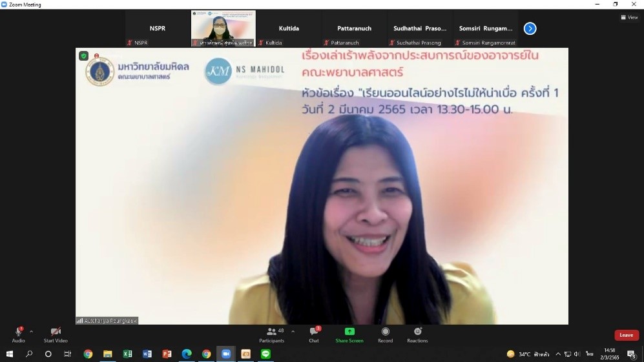Open the green shield meeting info icon
This screenshot has width=644, height=362.
click(x=84, y=56)
